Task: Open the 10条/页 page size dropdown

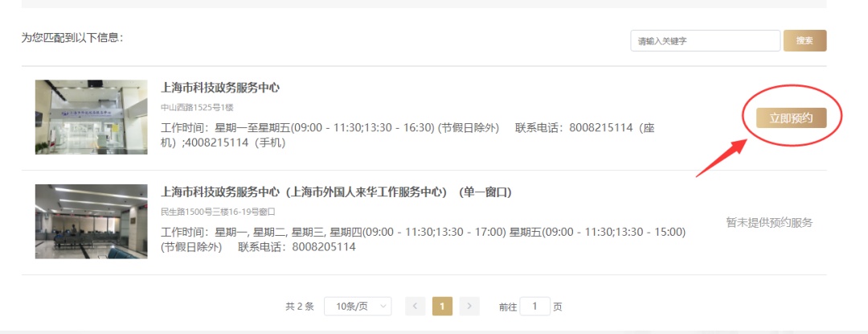Action: tap(358, 307)
